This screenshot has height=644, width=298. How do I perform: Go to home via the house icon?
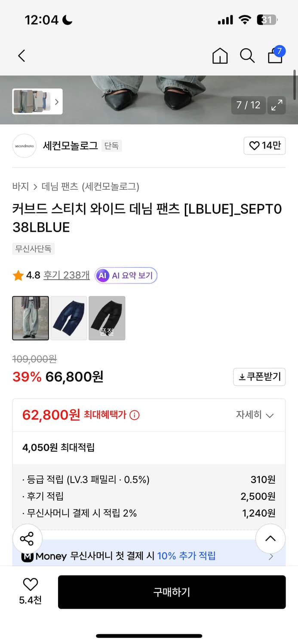[x=220, y=56]
